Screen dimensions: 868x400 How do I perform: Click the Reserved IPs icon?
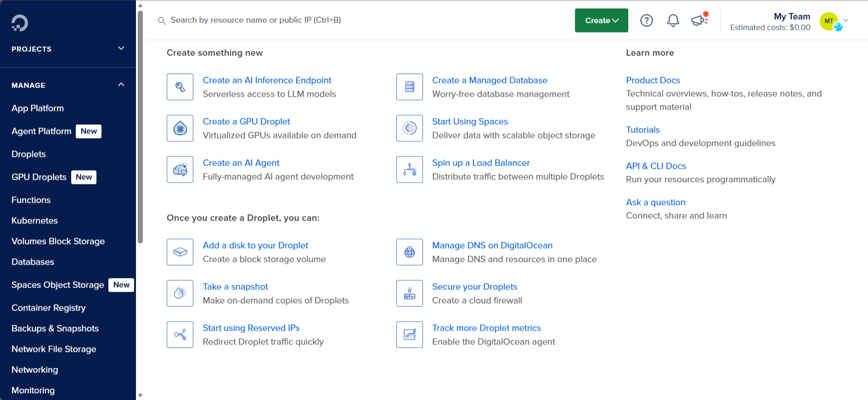(180, 334)
